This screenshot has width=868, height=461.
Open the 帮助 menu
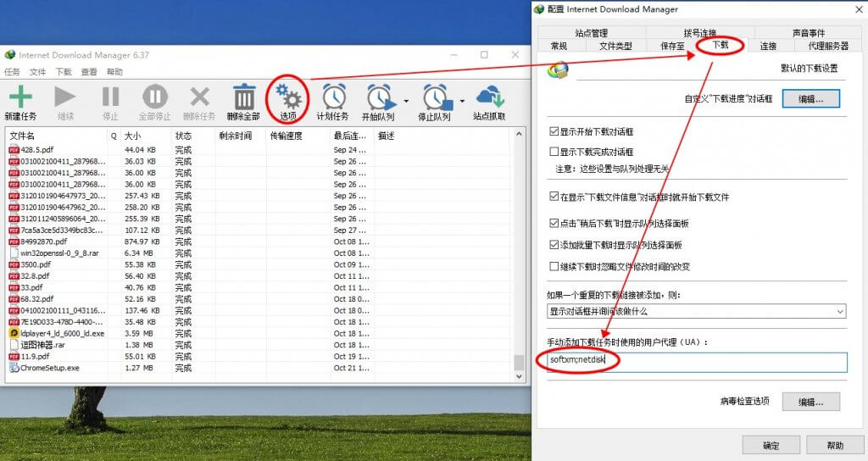[x=114, y=71]
